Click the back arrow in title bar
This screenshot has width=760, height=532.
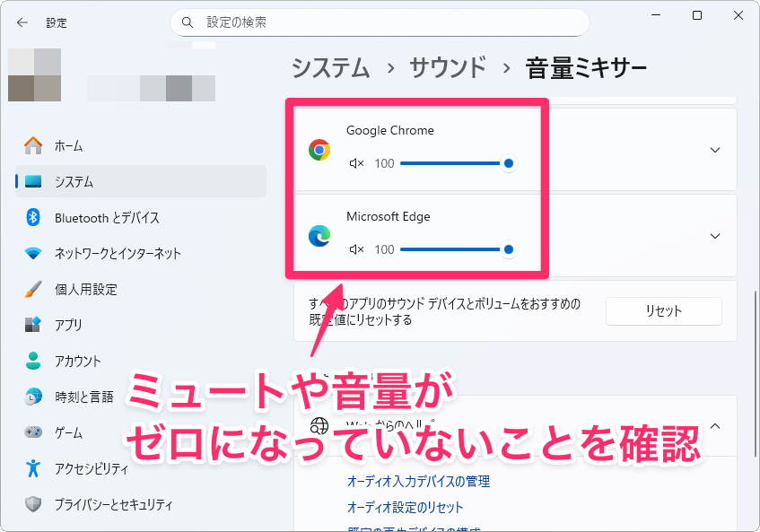pyautogui.click(x=22, y=22)
